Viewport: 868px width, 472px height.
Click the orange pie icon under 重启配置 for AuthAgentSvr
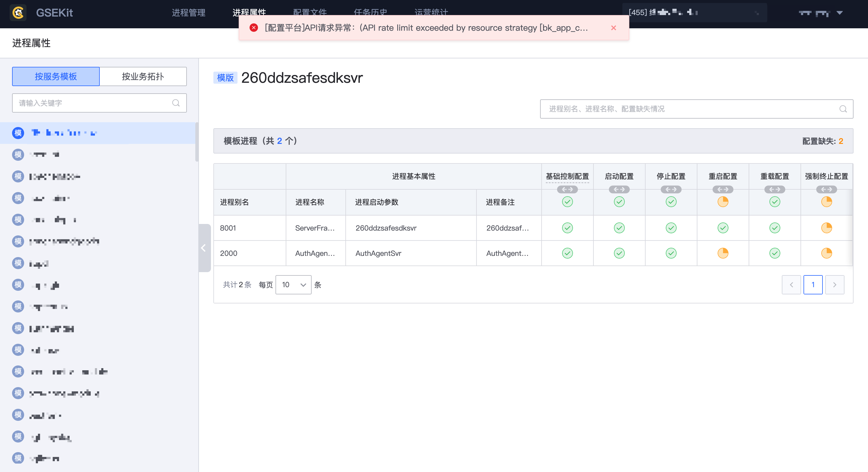(x=723, y=253)
